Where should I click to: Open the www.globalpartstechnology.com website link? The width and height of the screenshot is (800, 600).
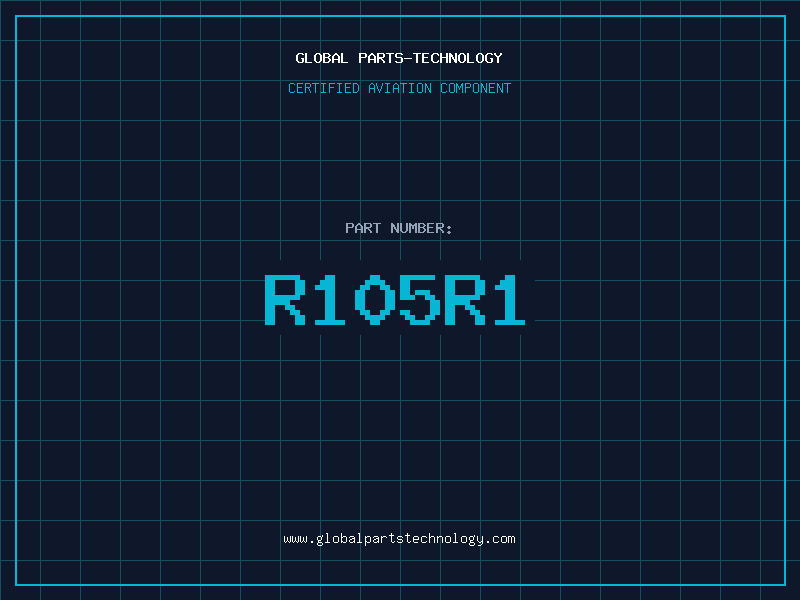click(399, 539)
